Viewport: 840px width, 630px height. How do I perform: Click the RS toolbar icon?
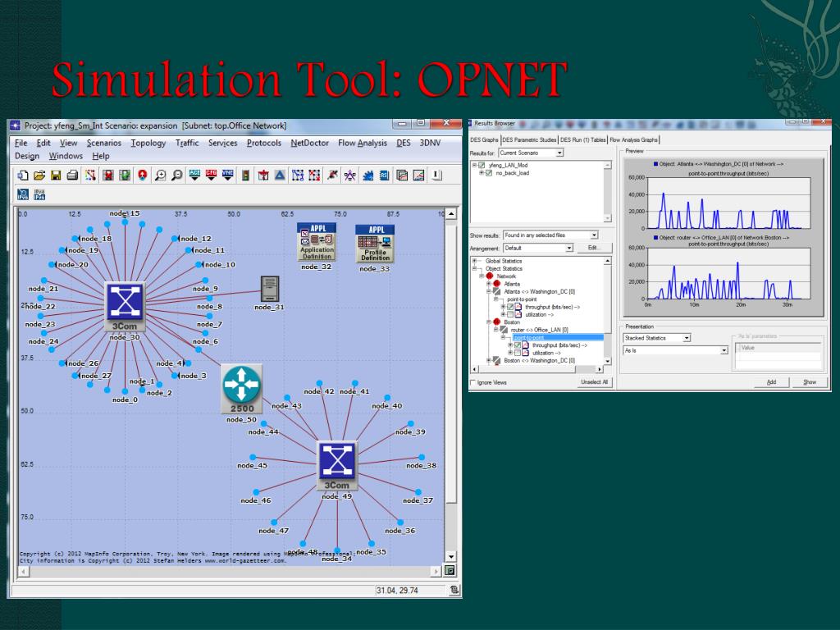click(x=384, y=176)
